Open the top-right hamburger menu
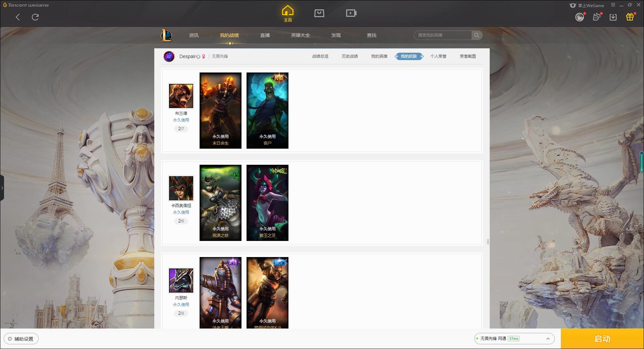This screenshot has width=644, height=349. coord(613,5)
